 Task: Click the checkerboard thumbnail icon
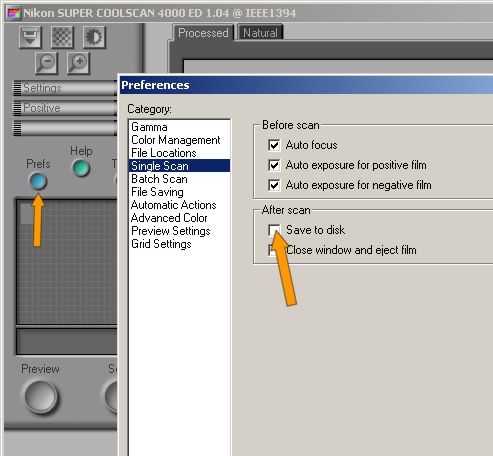click(x=62, y=37)
